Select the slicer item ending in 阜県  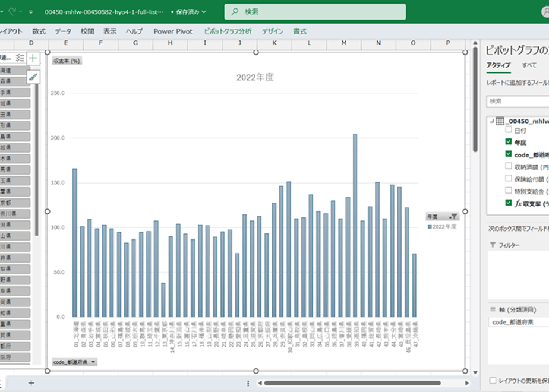pos(15,291)
